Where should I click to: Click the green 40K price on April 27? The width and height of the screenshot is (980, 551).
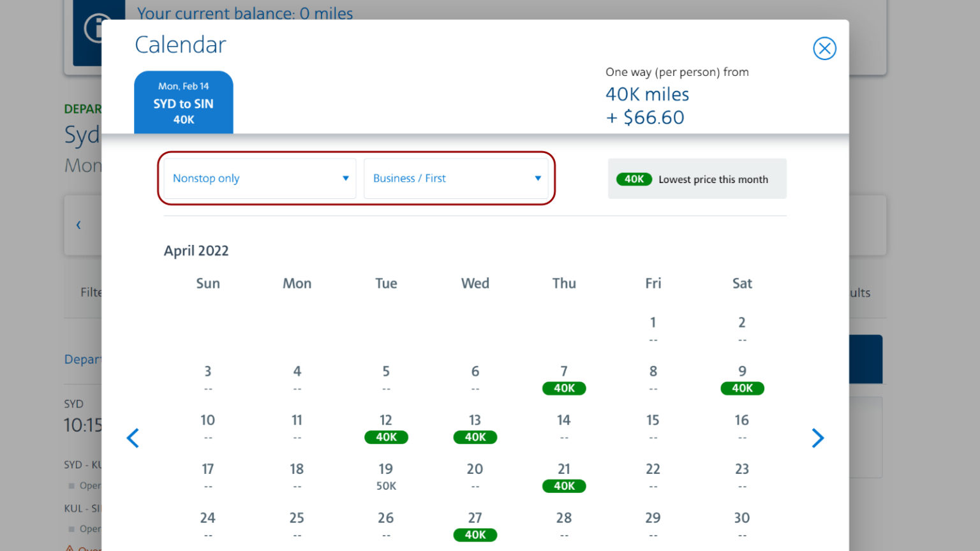click(x=475, y=534)
